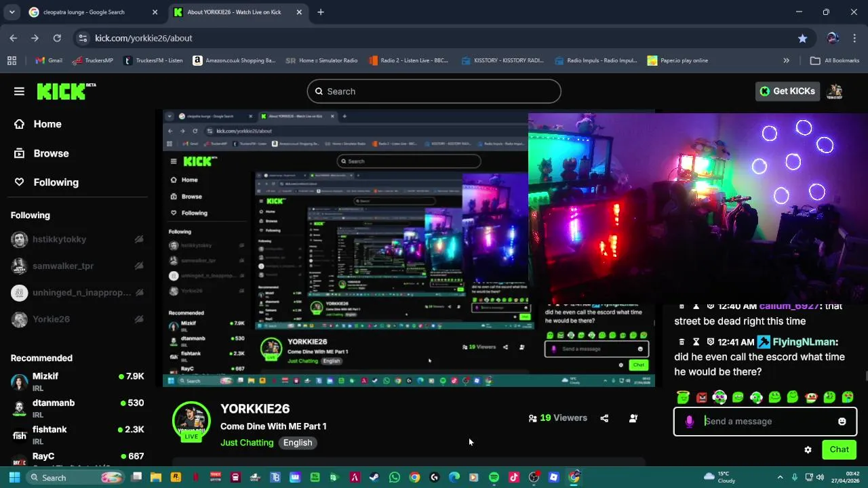The height and width of the screenshot is (488, 868).
Task: Select the About YORKKIE26 Kick tab
Action: coord(237,12)
